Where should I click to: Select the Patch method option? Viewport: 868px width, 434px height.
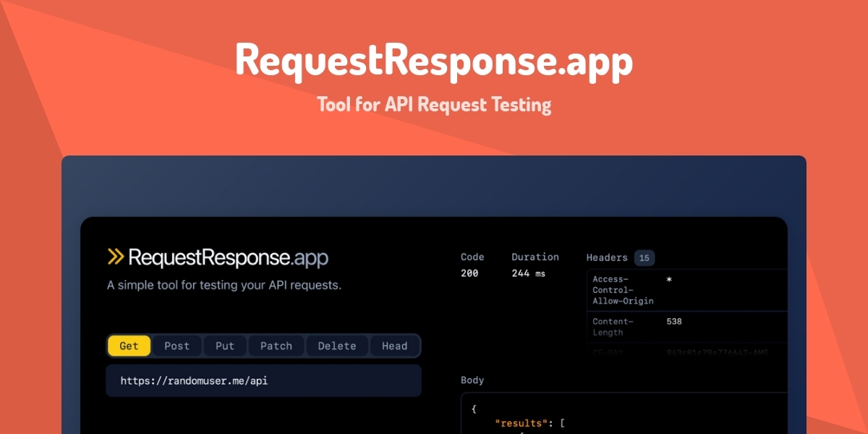click(x=276, y=346)
